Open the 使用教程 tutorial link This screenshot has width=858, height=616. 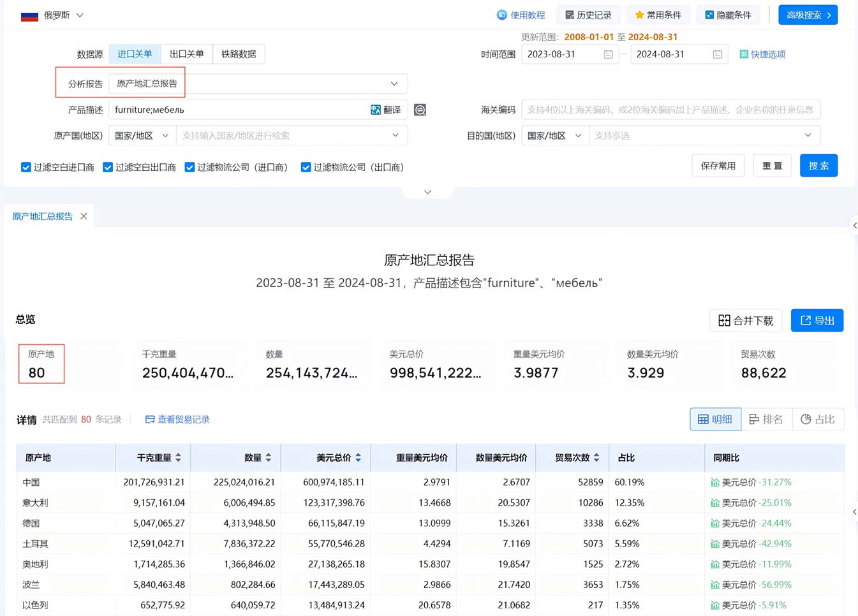pos(521,15)
